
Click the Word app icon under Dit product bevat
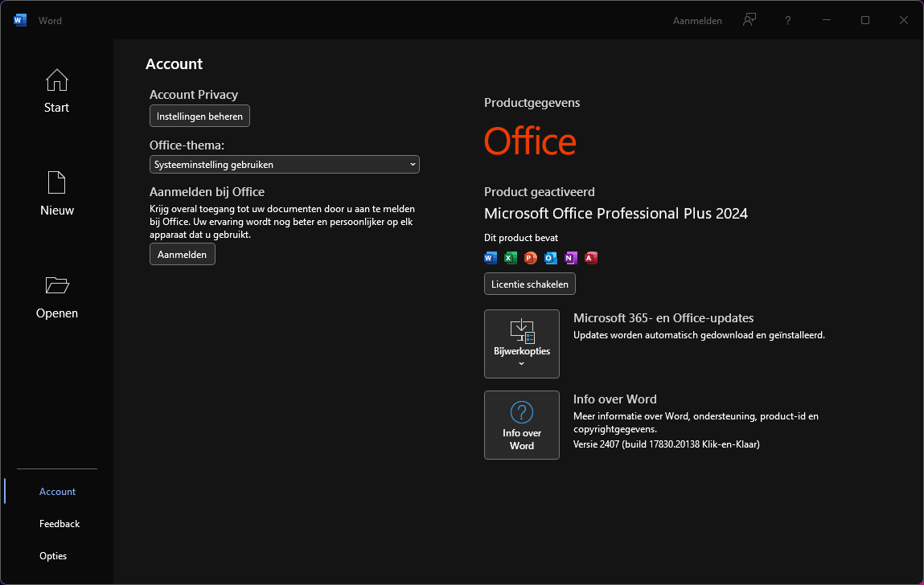tap(491, 257)
